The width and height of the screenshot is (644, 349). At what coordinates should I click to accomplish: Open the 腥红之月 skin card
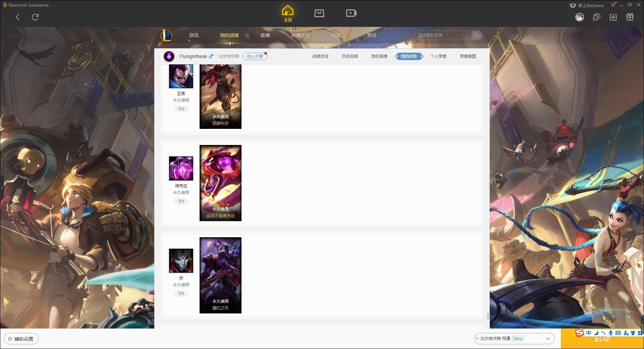point(220,275)
